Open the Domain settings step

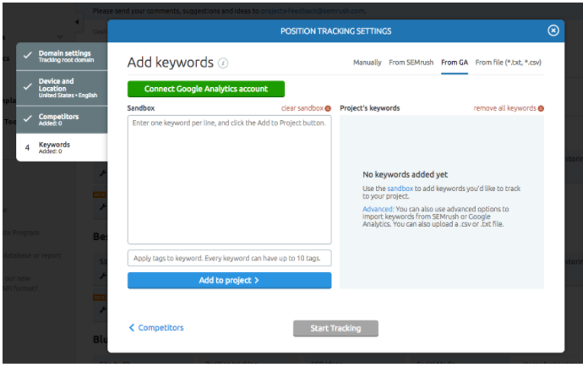point(62,57)
